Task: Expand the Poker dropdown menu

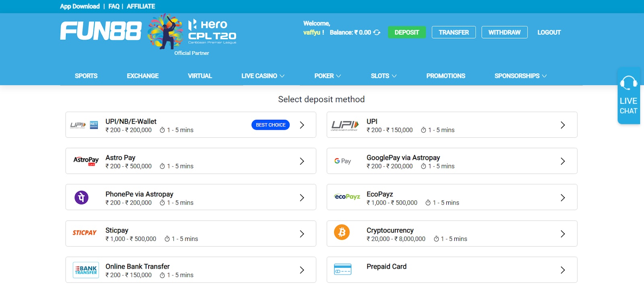Action: pos(327,76)
